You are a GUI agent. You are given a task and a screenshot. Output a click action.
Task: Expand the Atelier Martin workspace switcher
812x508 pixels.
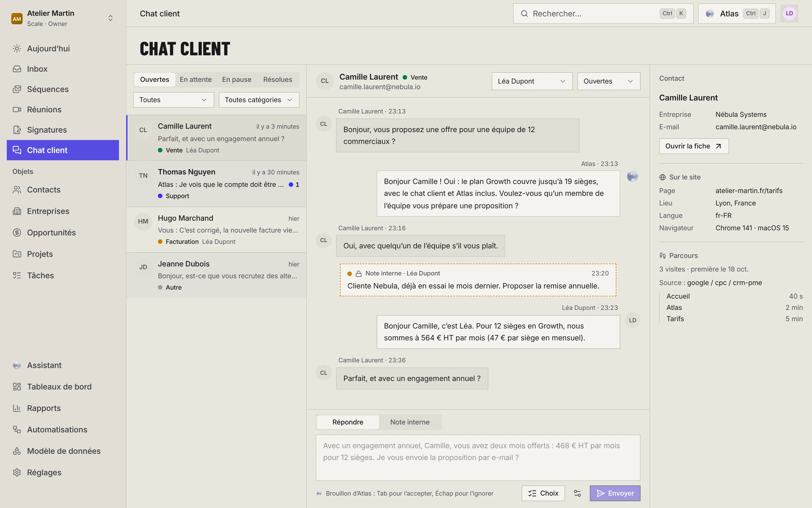click(x=63, y=18)
